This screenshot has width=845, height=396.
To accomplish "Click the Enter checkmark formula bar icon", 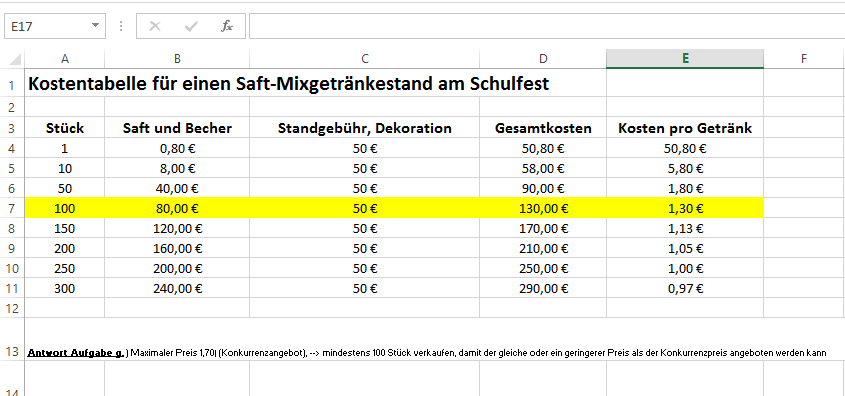I will [x=191, y=26].
